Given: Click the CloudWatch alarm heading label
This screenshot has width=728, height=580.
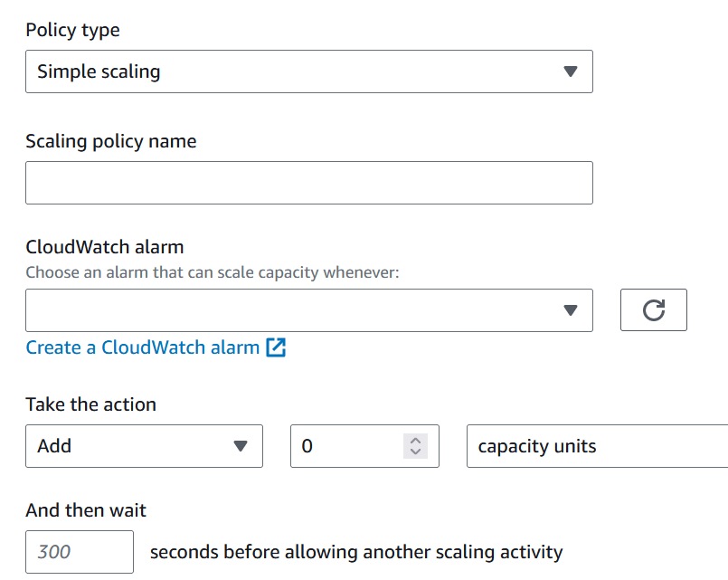Looking at the screenshot, I should 104,246.
